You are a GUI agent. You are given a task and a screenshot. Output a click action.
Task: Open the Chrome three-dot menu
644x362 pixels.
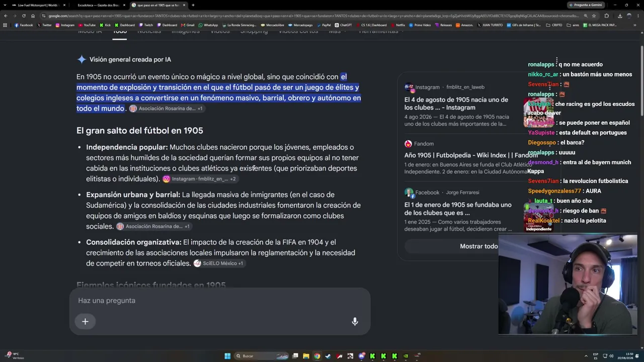click(x=638, y=16)
